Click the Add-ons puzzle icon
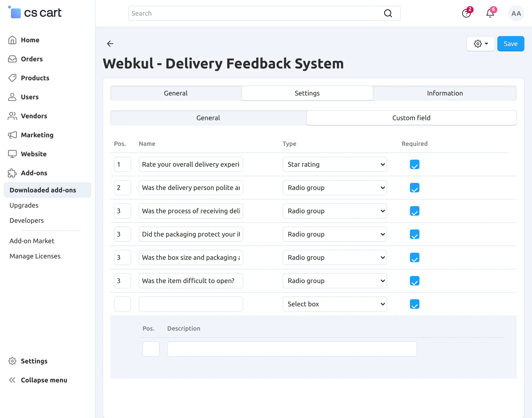Screen dimensions: 532x418 (x=12, y=173)
